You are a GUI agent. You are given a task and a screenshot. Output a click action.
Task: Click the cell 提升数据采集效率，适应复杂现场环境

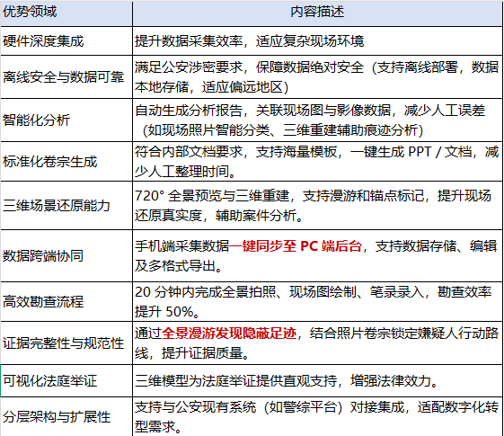[x=317, y=40]
